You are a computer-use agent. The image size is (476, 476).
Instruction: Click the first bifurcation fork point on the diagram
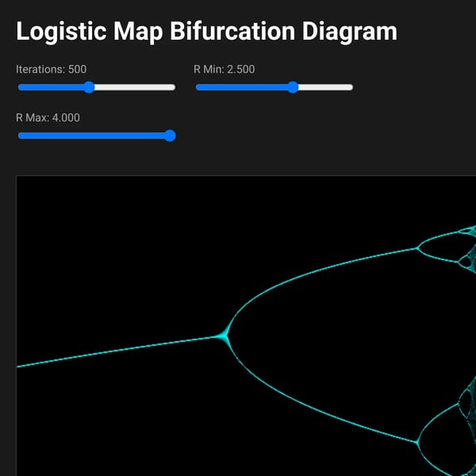point(225,336)
